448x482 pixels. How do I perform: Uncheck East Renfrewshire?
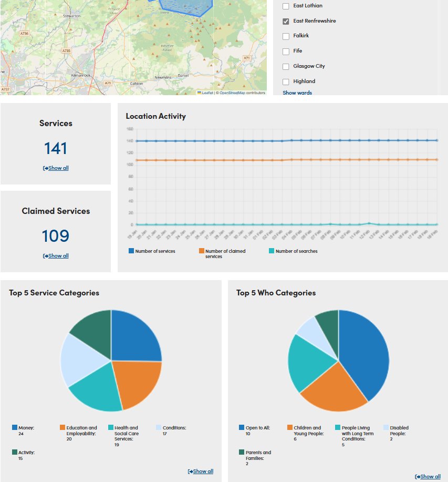[x=285, y=22]
